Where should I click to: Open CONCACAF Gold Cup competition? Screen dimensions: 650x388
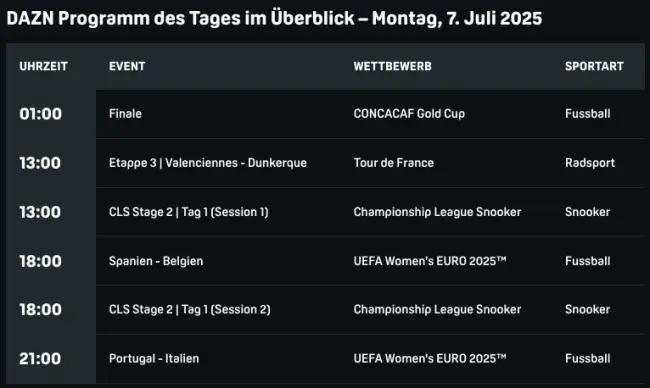click(409, 114)
